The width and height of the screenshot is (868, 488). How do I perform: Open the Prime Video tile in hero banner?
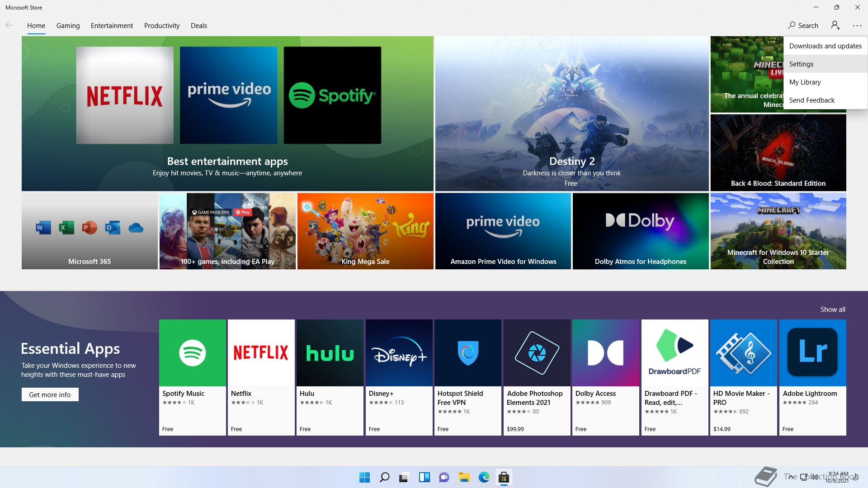click(x=229, y=95)
